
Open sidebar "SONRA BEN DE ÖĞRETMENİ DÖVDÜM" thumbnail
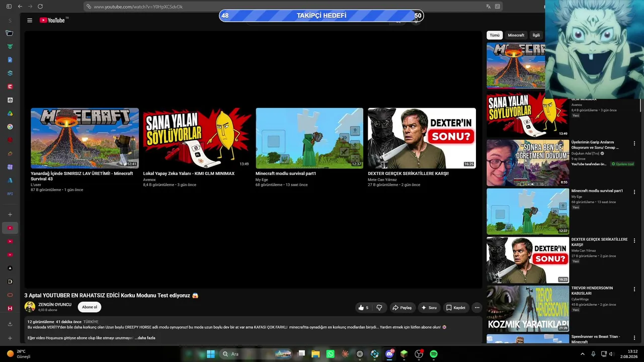click(x=528, y=163)
